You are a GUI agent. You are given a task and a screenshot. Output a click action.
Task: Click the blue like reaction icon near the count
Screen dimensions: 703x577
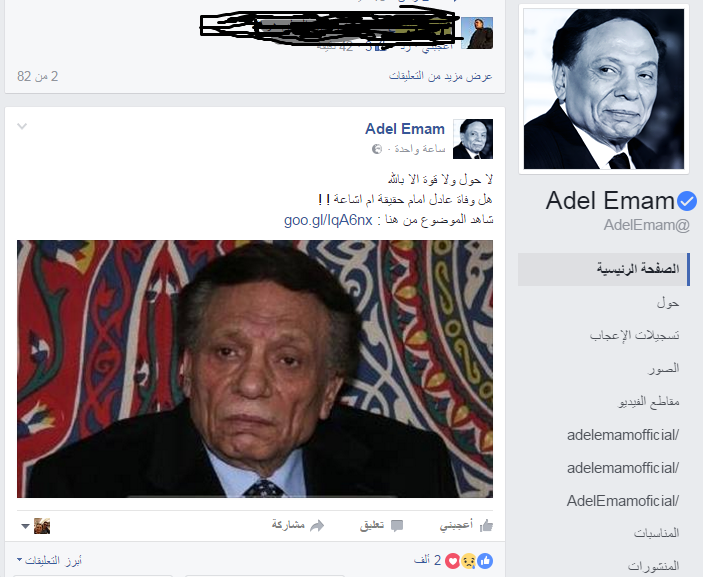(x=485, y=560)
